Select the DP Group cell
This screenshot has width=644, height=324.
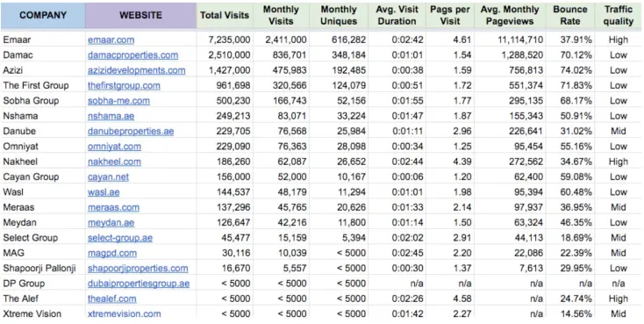pyautogui.click(x=43, y=284)
